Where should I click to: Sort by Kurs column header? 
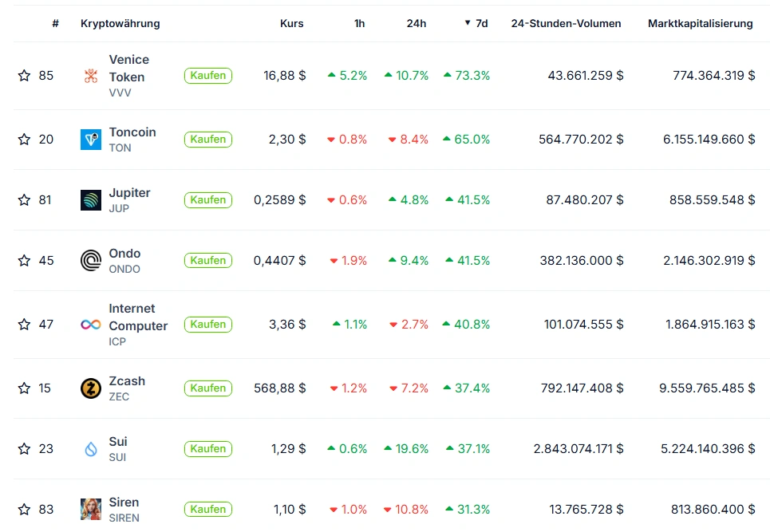click(292, 24)
